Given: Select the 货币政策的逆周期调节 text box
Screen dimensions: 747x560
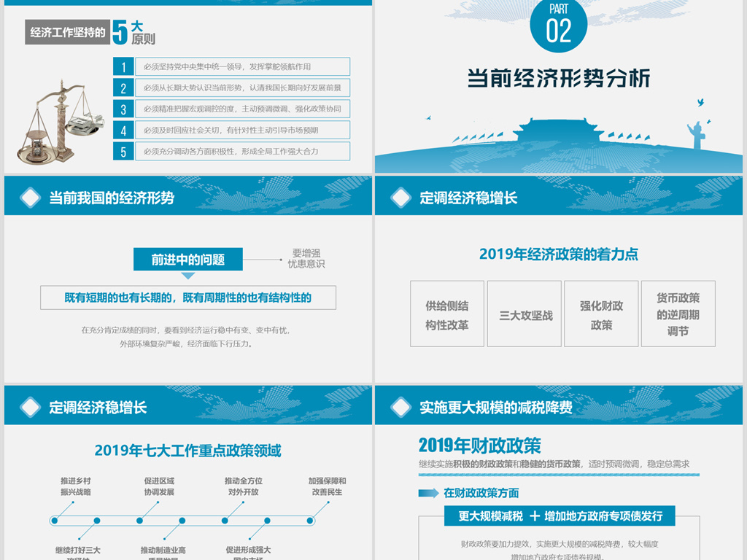Looking at the screenshot, I should pos(677,313).
